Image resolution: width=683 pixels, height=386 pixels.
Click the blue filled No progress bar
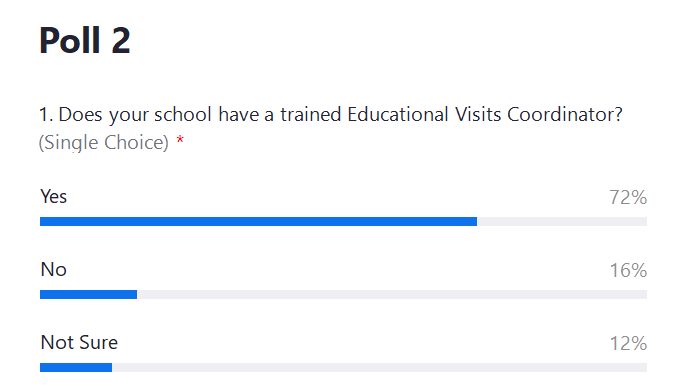point(88,295)
